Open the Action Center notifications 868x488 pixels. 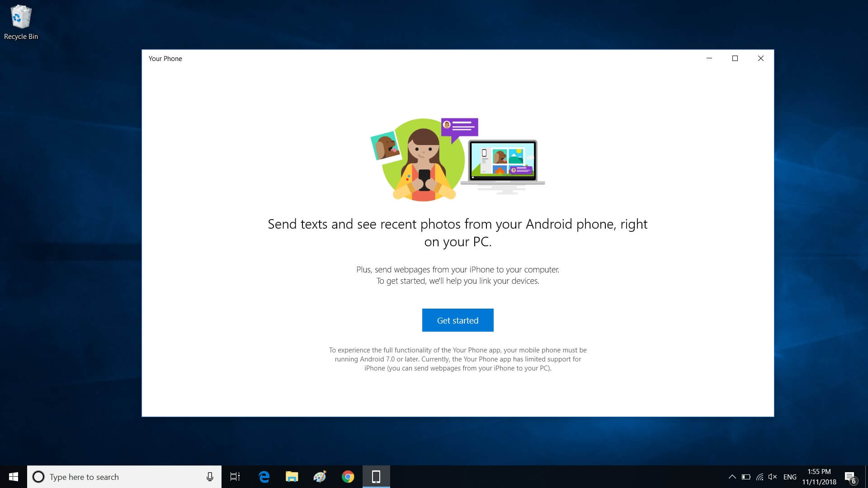850,477
